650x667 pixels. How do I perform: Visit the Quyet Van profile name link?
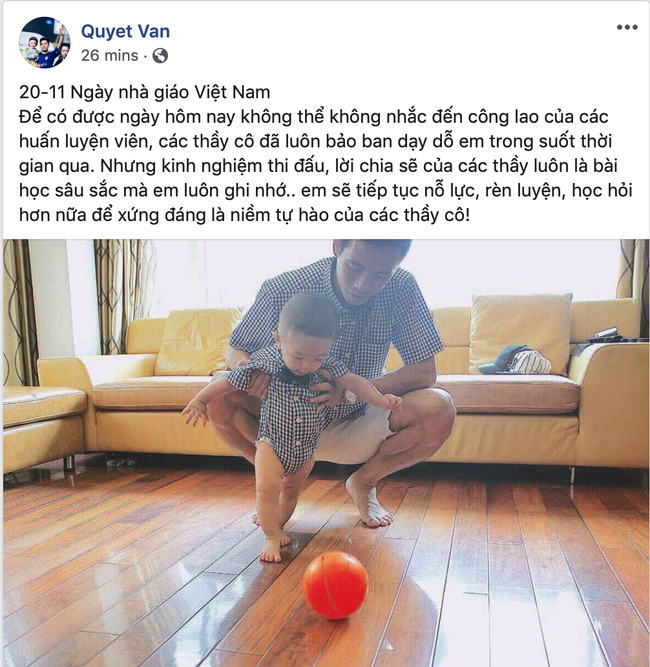coord(125,31)
